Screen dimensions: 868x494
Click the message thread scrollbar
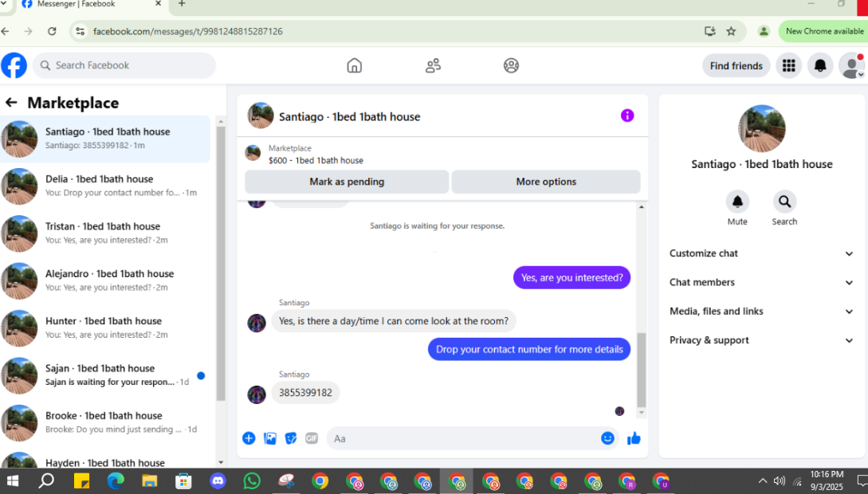(642, 370)
